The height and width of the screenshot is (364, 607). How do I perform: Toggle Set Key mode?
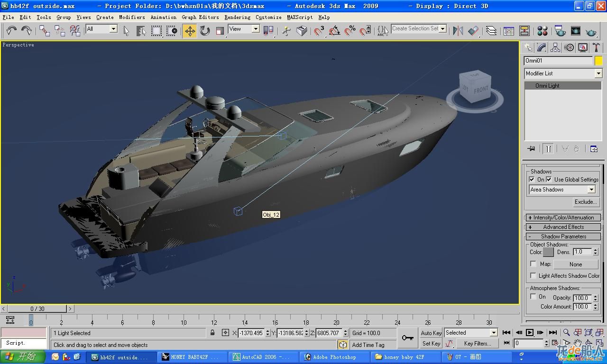coord(431,344)
